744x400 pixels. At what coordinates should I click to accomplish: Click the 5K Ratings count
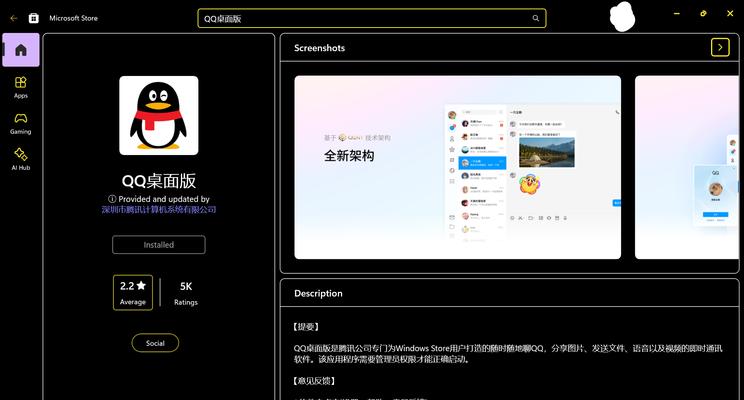coord(186,293)
